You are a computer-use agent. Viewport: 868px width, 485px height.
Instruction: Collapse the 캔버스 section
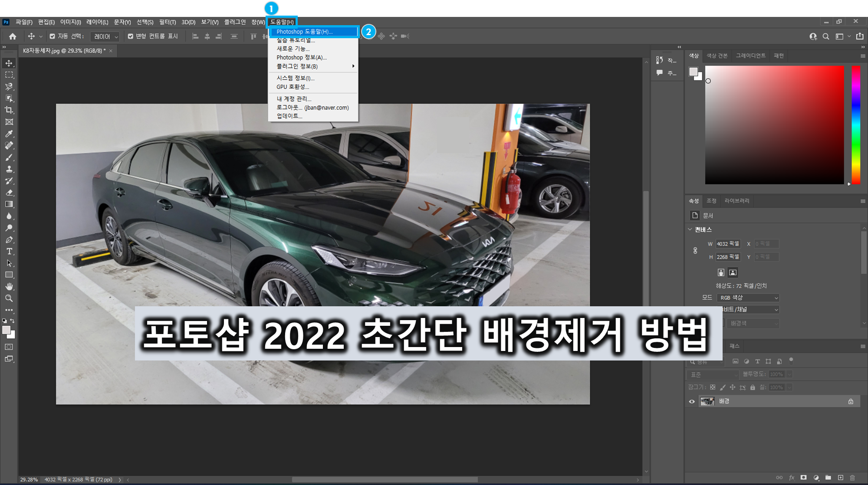pos(690,229)
